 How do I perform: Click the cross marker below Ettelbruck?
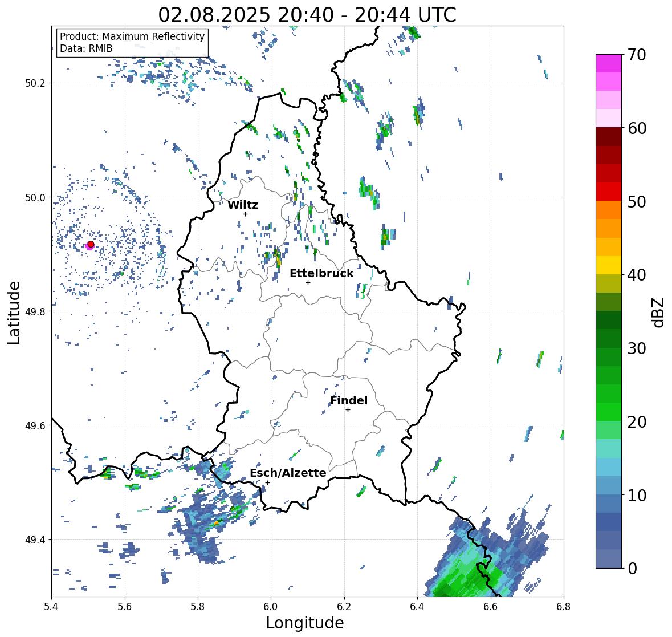pyautogui.click(x=308, y=282)
